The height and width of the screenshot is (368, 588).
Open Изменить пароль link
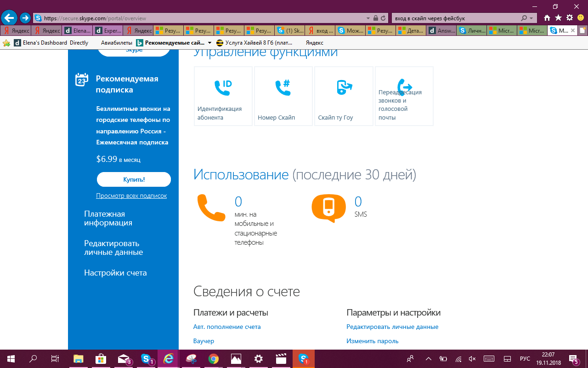373,341
